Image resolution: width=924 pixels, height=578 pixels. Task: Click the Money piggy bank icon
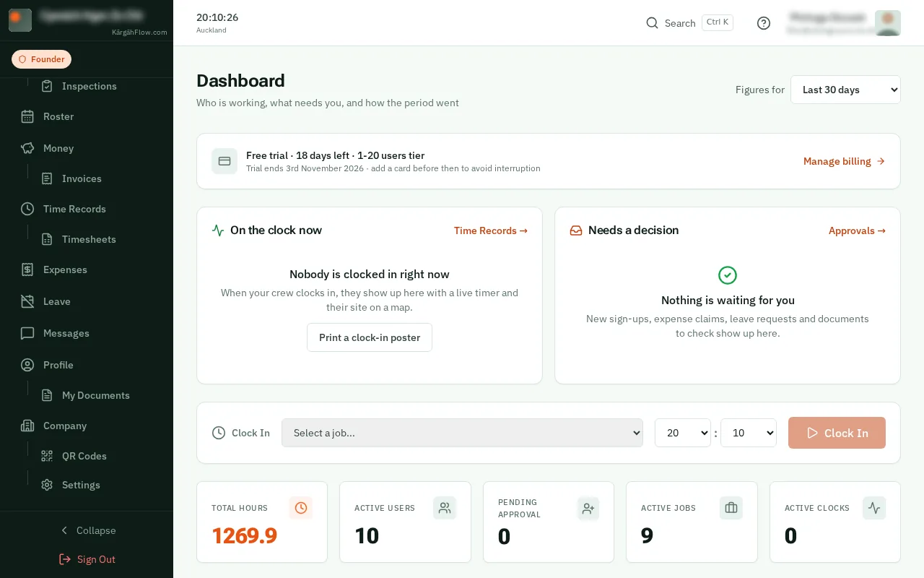coord(27,148)
